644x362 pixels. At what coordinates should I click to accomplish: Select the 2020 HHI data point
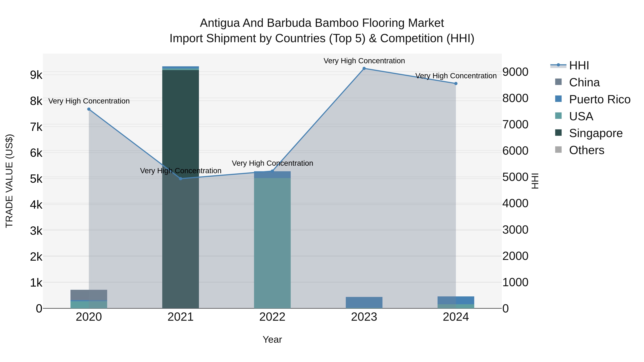(89, 109)
